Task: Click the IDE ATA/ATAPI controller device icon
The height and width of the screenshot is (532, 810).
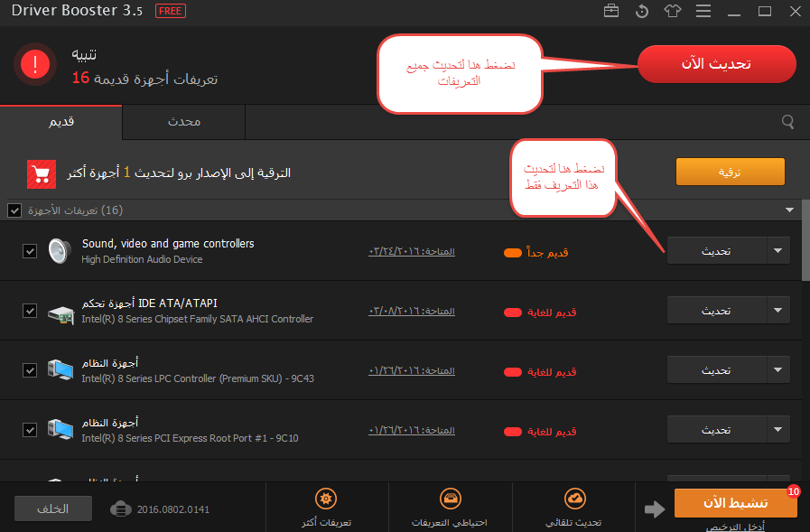Action: [61, 314]
